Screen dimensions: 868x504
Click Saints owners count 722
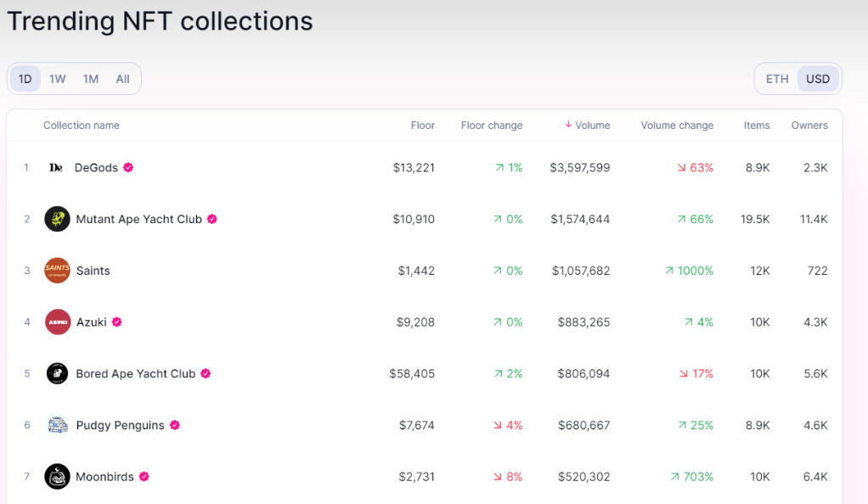[x=818, y=271]
